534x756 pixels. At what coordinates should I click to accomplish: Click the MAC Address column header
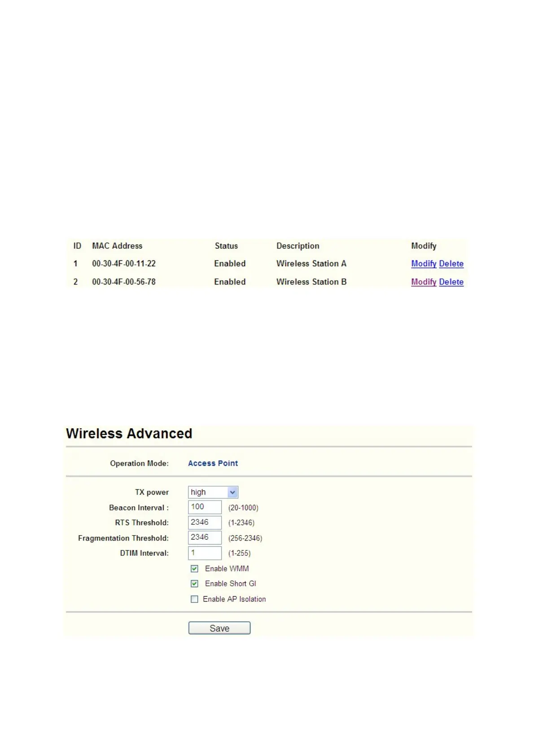click(117, 246)
